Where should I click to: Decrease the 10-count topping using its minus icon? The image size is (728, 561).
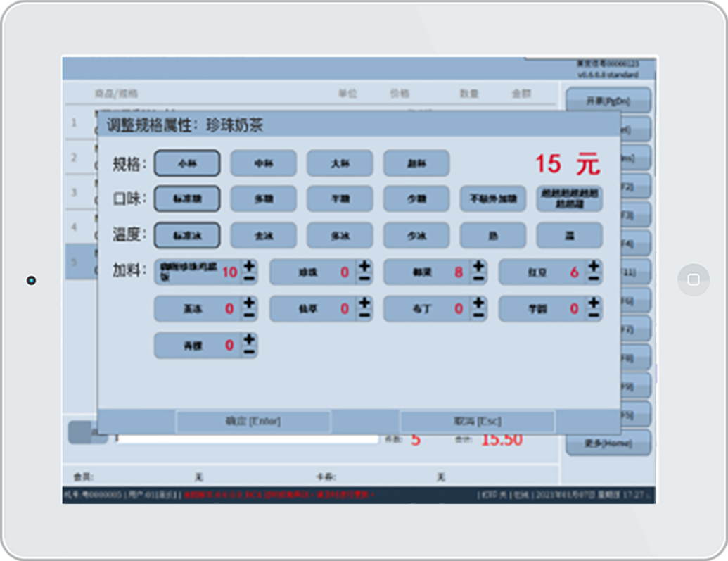click(249, 278)
